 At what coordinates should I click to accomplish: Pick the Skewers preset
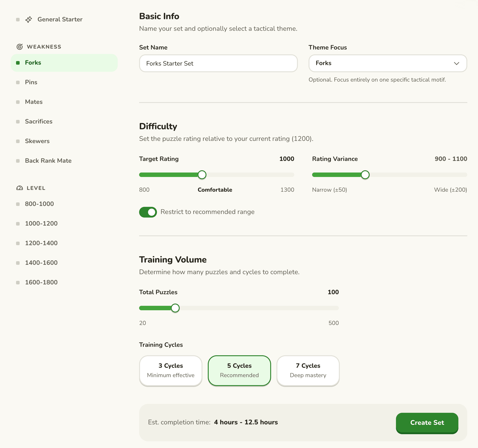coord(64,141)
